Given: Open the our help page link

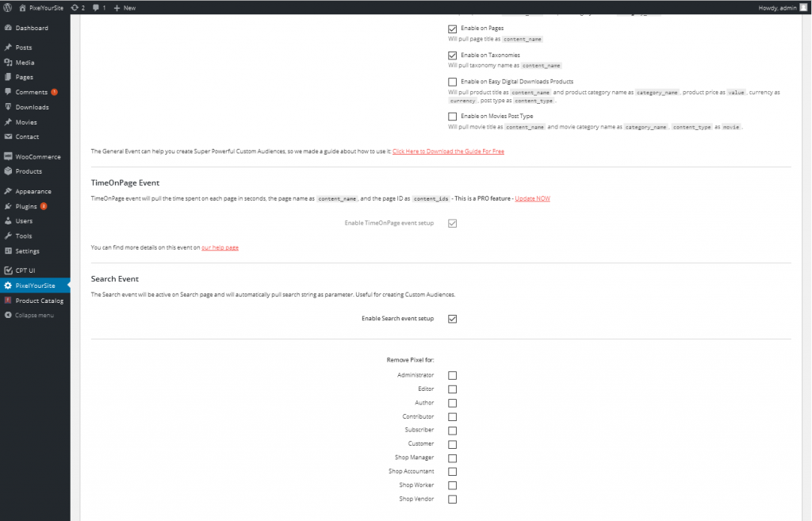Looking at the screenshot, I should coord(220,247).
